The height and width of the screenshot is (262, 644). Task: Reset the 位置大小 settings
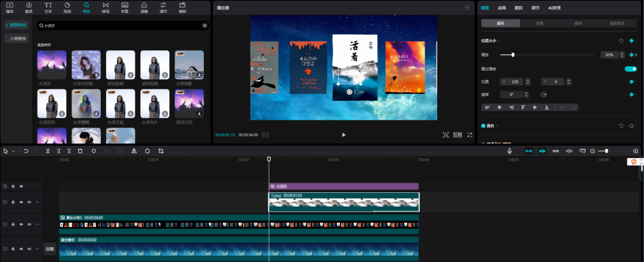(x=621, y=40)
